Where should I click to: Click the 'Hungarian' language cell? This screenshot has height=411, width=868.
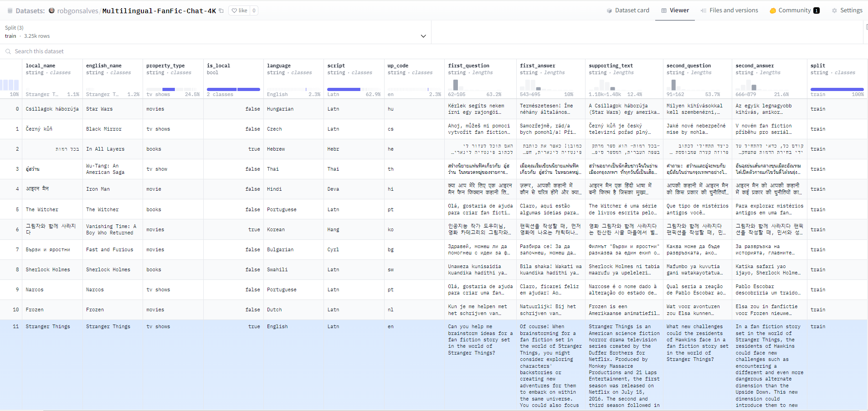point(293,109)
